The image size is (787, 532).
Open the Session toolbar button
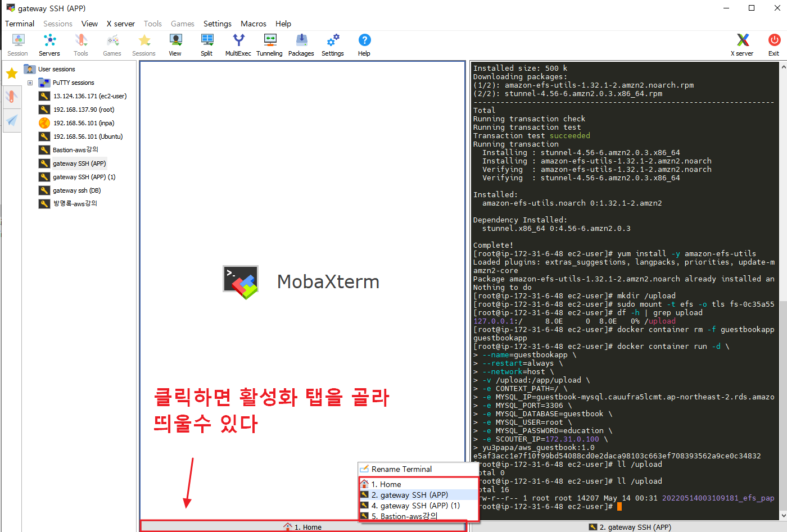click(x=18, y=45)
